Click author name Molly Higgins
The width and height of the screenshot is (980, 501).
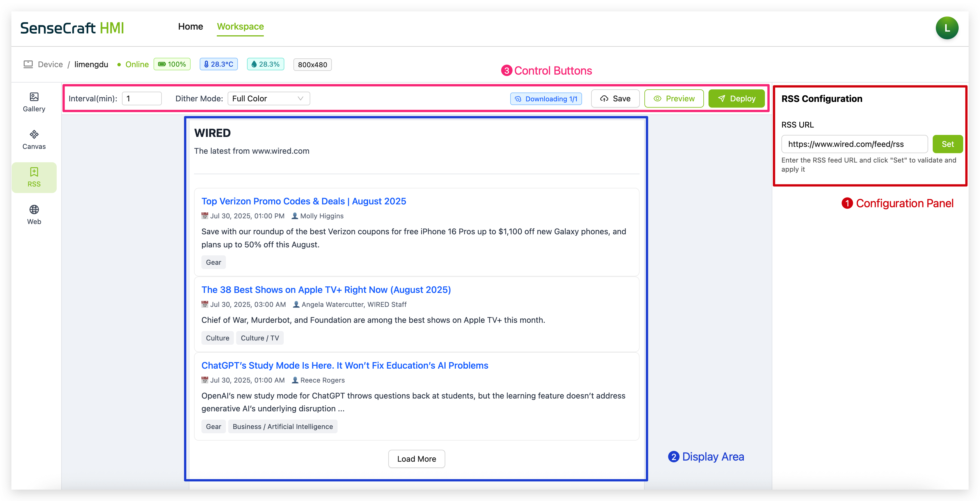pos(321,216)
